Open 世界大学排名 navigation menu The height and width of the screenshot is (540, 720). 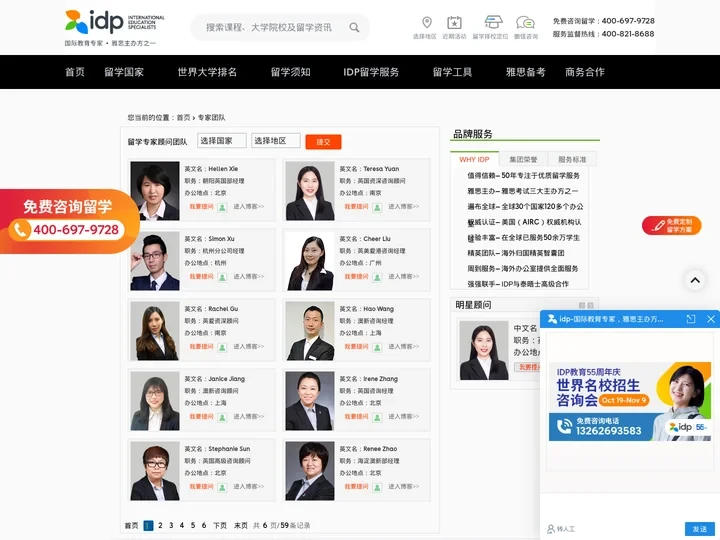[207, 72]
